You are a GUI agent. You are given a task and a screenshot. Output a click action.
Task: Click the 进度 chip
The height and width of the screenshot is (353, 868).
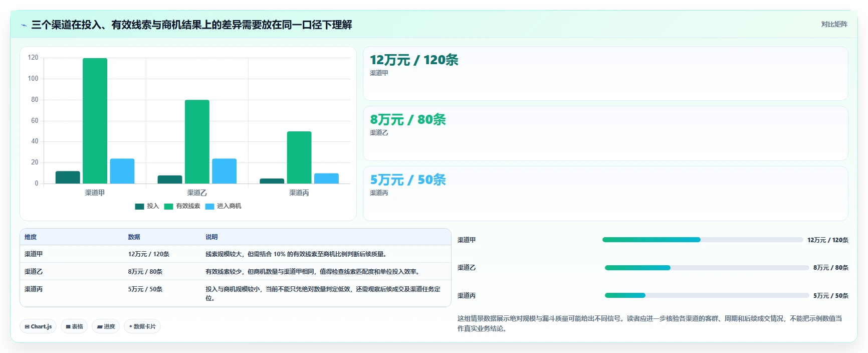106,326
